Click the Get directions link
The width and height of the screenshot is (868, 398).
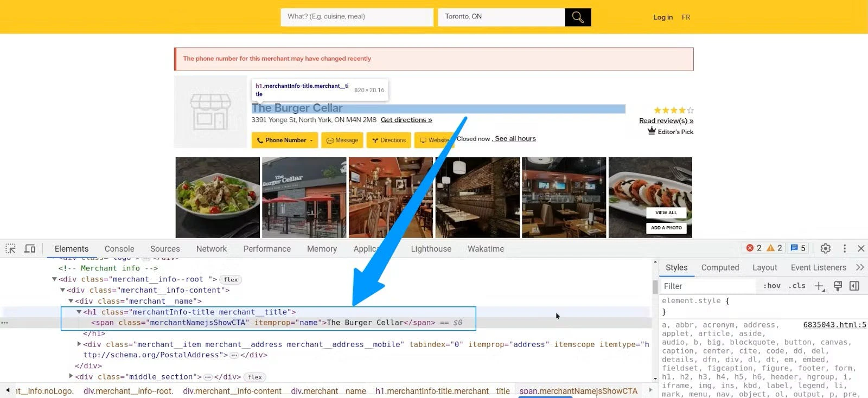pos(406,120)
